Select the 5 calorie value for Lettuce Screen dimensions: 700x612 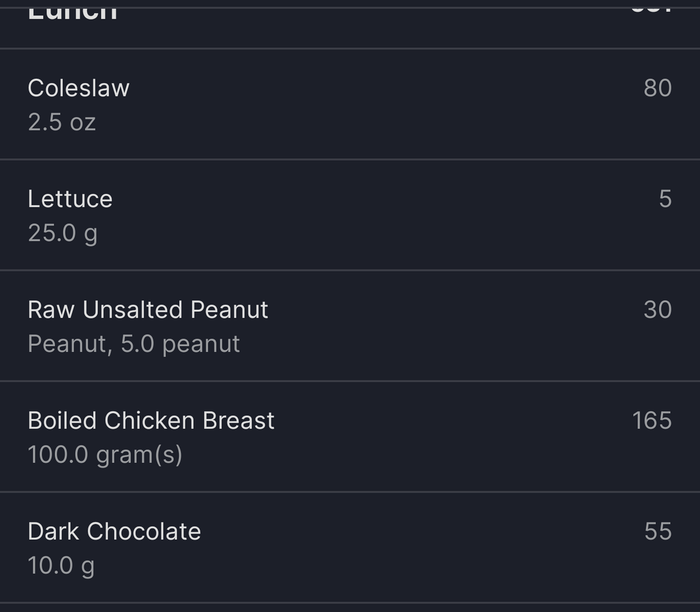point(665,198)
